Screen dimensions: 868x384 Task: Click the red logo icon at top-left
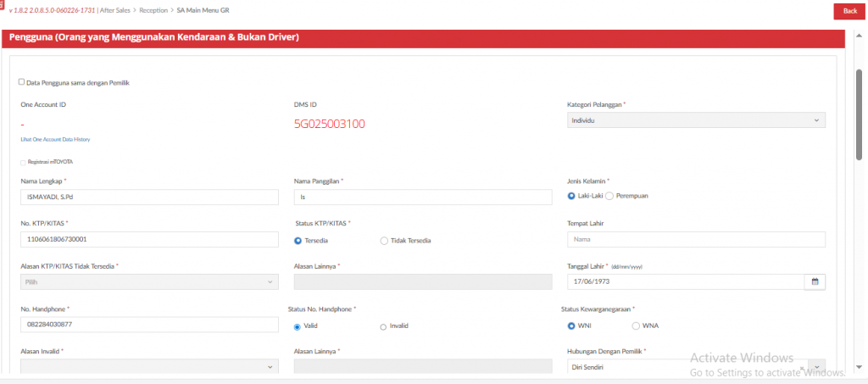tap(3, 6)
